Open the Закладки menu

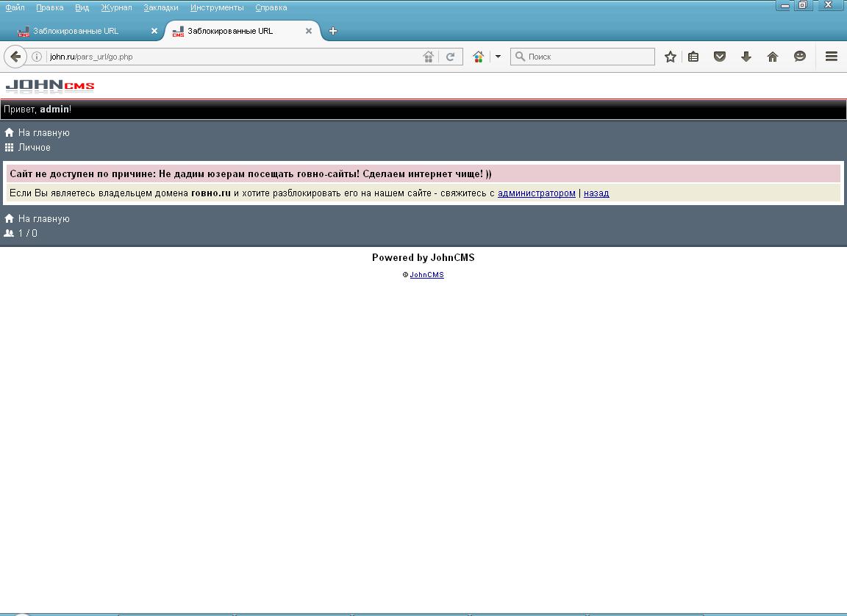coord(161,7)
